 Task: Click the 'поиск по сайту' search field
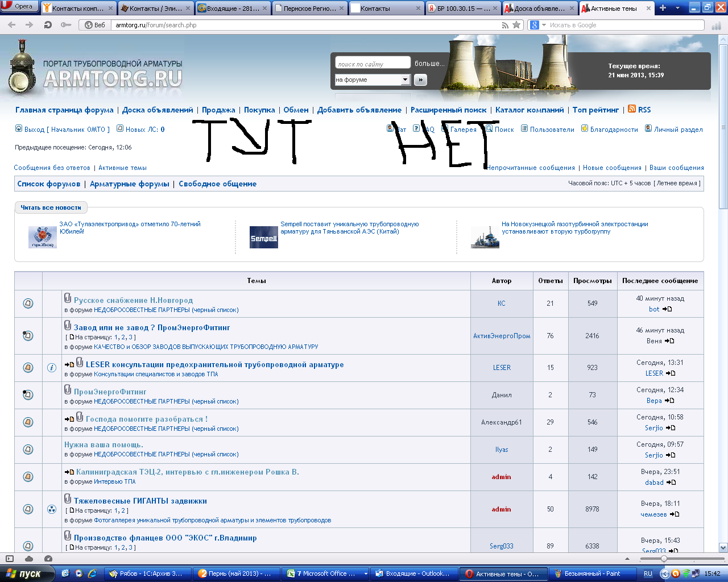point(373,64)
